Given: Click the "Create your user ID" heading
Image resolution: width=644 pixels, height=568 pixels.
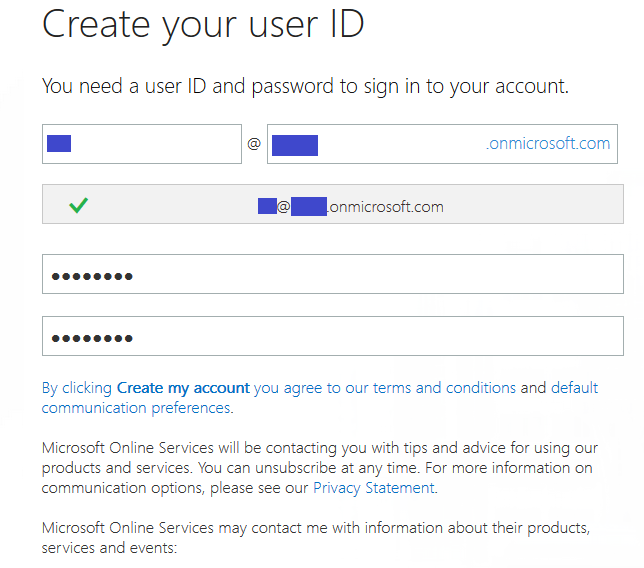Looking at the screenshot, I should (203, 22).
